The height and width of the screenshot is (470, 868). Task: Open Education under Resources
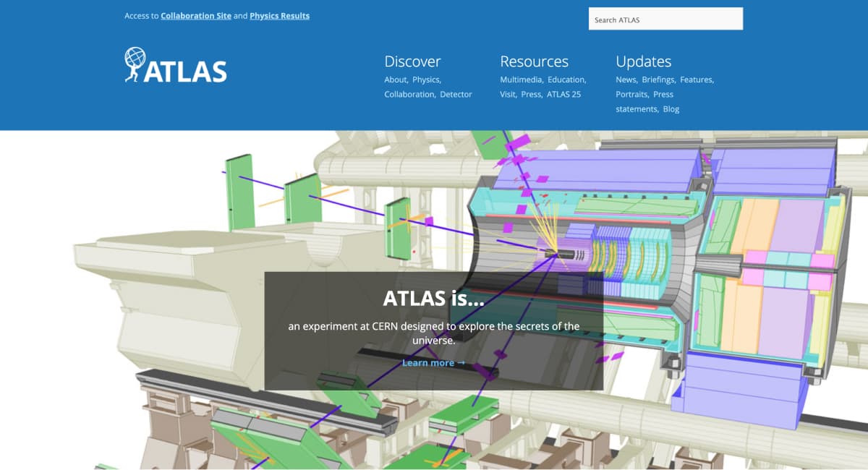tap(566, 80)
